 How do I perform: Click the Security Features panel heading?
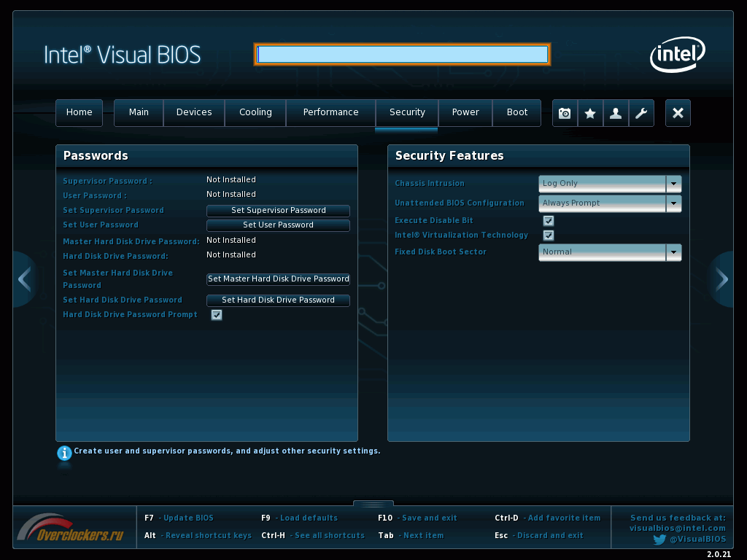(x=449, y=156)
